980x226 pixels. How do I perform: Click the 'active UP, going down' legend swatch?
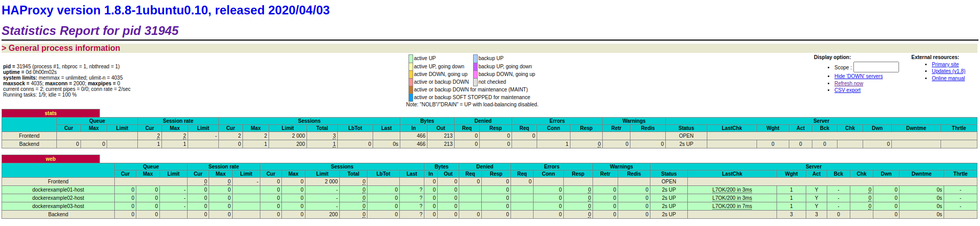tap(411, 66)
